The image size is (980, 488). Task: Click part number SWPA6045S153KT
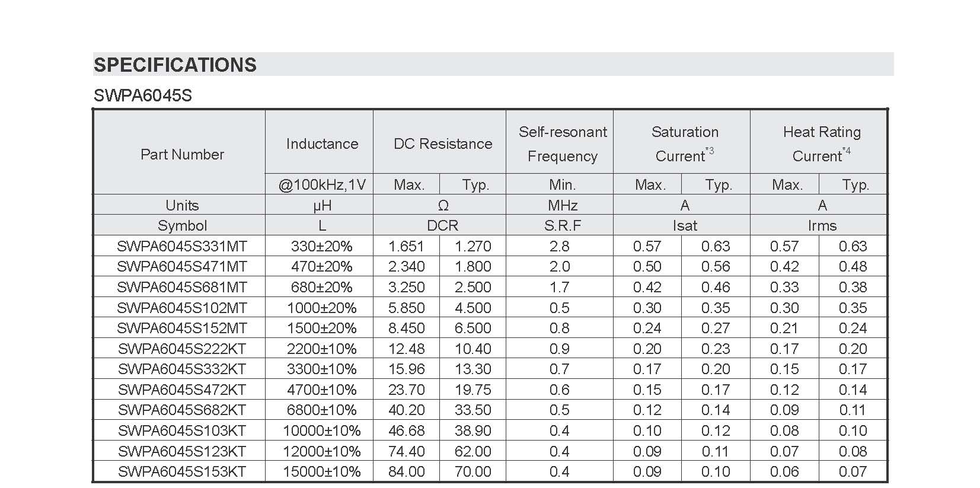tap(182, 471)
